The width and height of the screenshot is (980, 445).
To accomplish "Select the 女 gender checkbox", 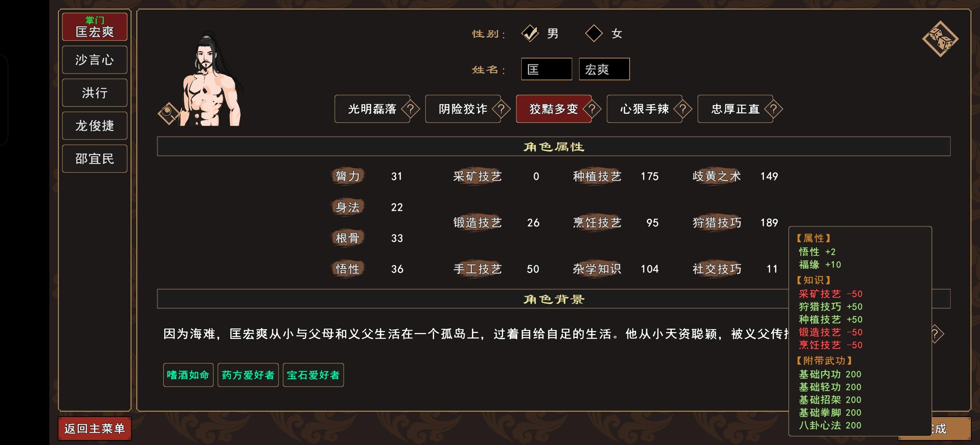I will point(594,33).
